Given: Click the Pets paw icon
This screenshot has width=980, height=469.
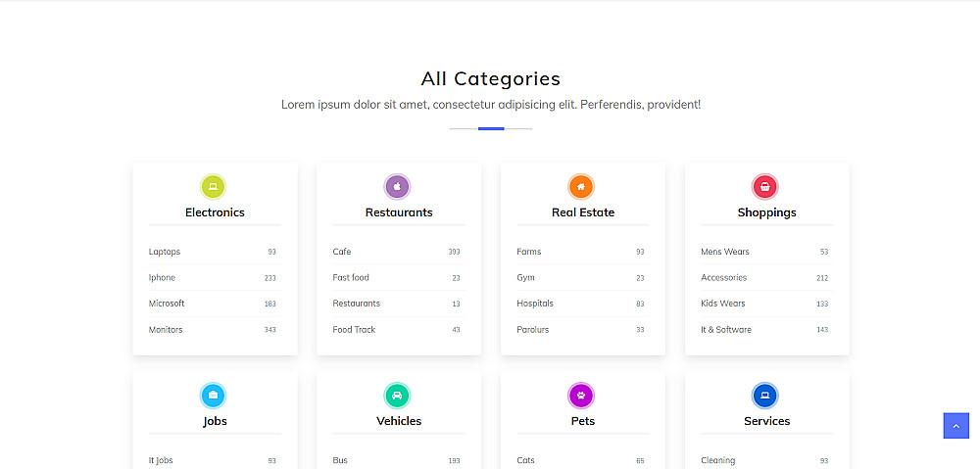Looking at the screenshot, I should [581, 396].
